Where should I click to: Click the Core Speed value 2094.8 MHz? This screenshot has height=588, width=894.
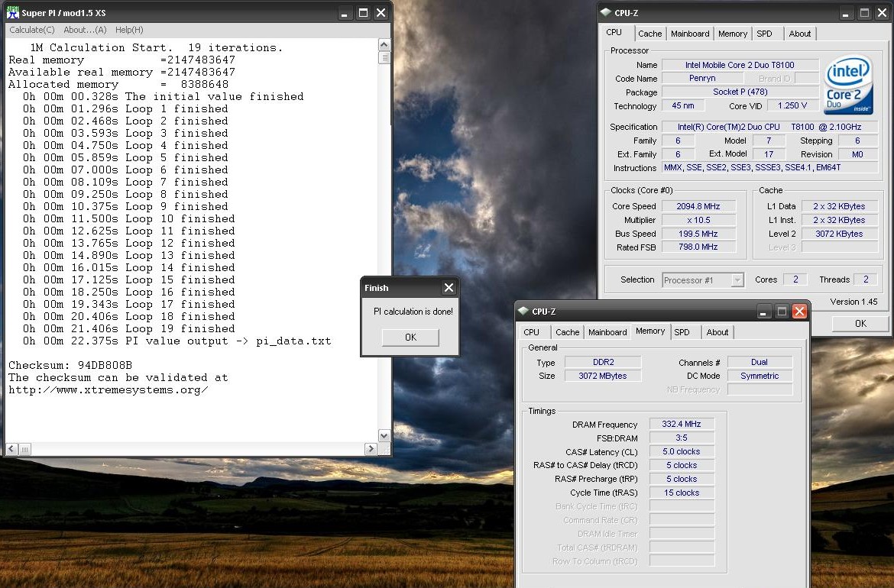coord(698,206)
